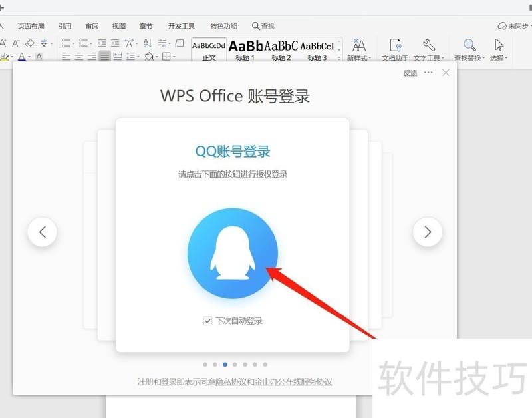
Task: Expand the styles gallery list
Action: pyautogui.click(x=339, y=58)
